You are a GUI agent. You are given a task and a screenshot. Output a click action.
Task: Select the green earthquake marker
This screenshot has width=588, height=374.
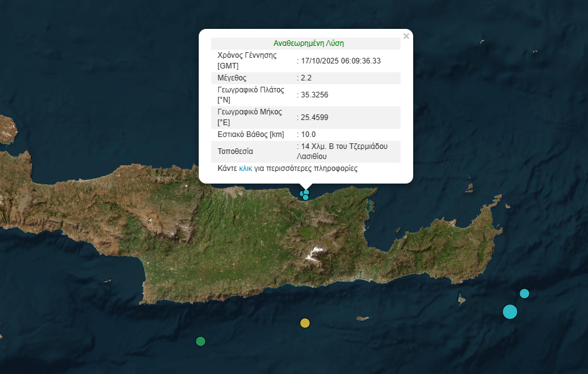pos(201,341)
